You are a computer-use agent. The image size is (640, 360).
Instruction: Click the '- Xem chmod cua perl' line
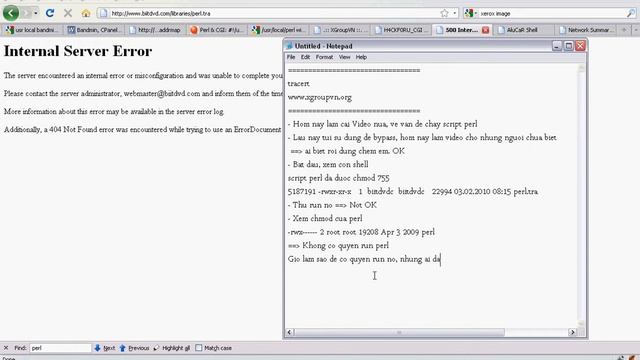(x=325, y=218)
